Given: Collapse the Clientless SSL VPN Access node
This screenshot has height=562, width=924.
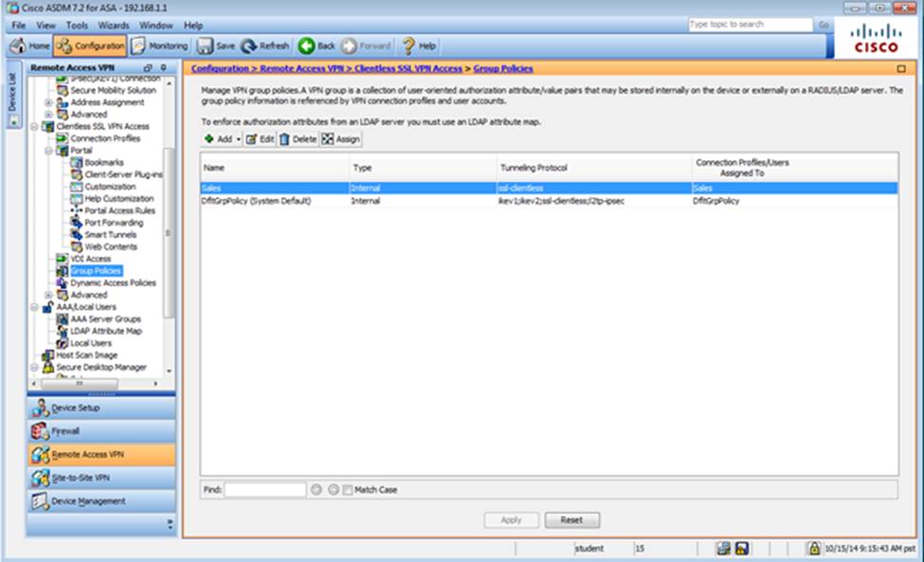Looking at the screenshot, I should click(x=35, y=126).
